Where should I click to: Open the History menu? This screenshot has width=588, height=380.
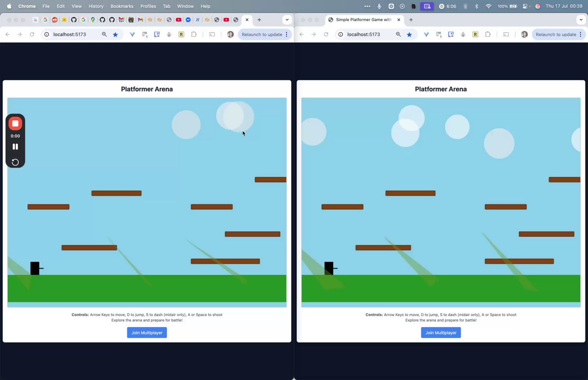[96, 6]
